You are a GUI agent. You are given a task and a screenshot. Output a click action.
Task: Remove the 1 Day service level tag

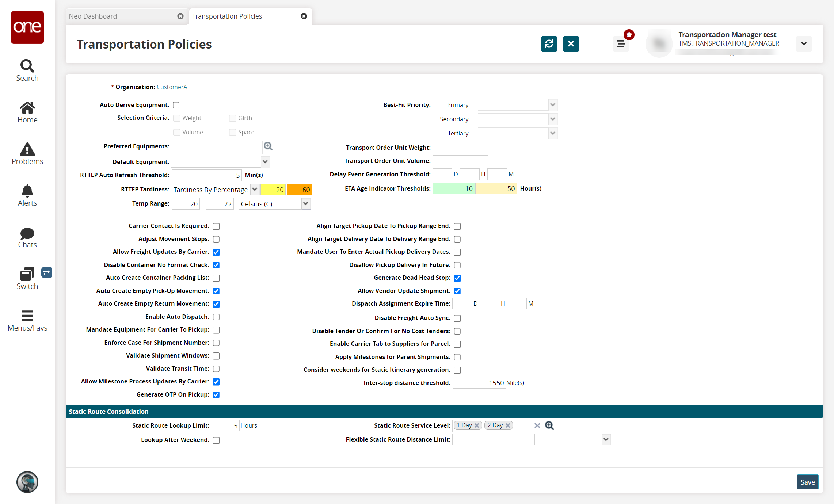point(477,425)
